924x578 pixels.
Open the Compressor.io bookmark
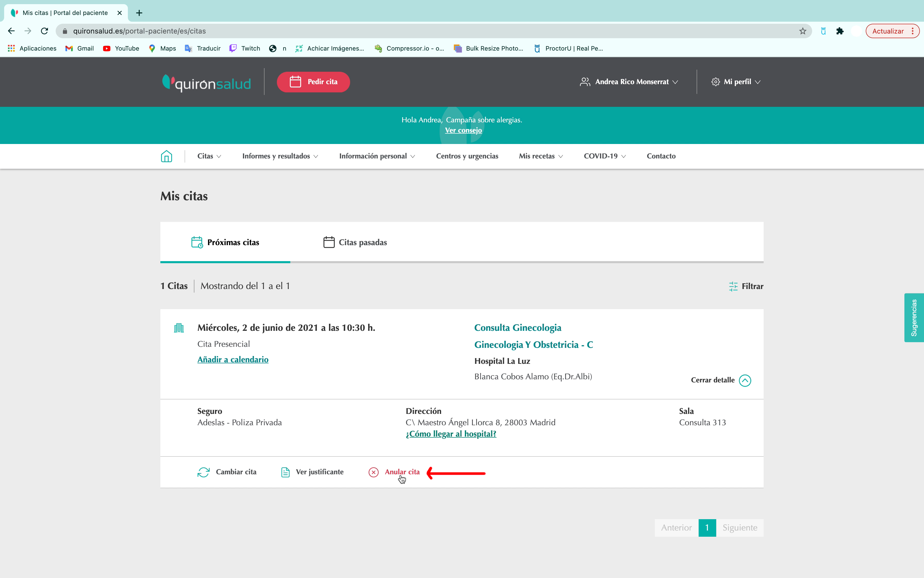click(x=409, y=48)
